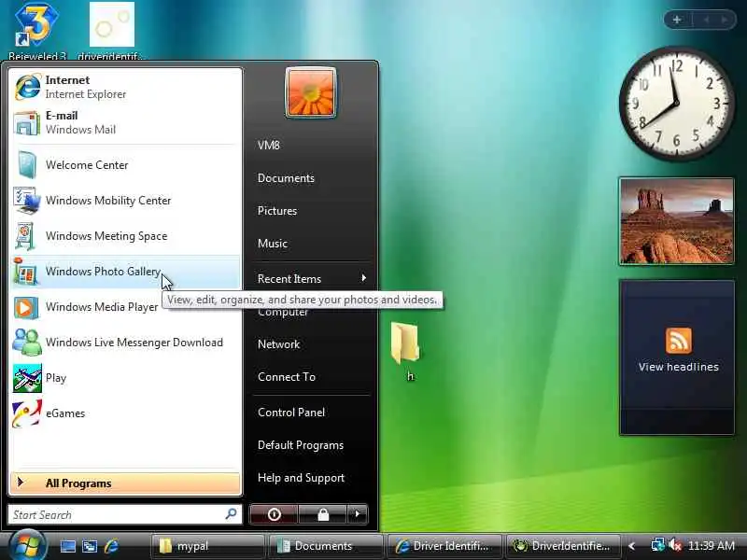747x560 pixels.
Task: Click the desert slideshow gadget picture
Action: 676,221
